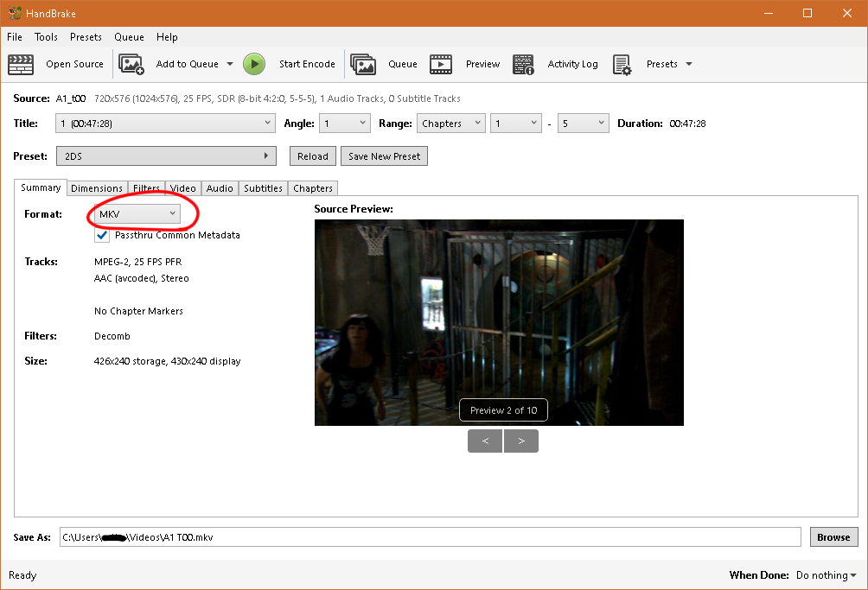Click the Save As file path field

click(431, 537)
